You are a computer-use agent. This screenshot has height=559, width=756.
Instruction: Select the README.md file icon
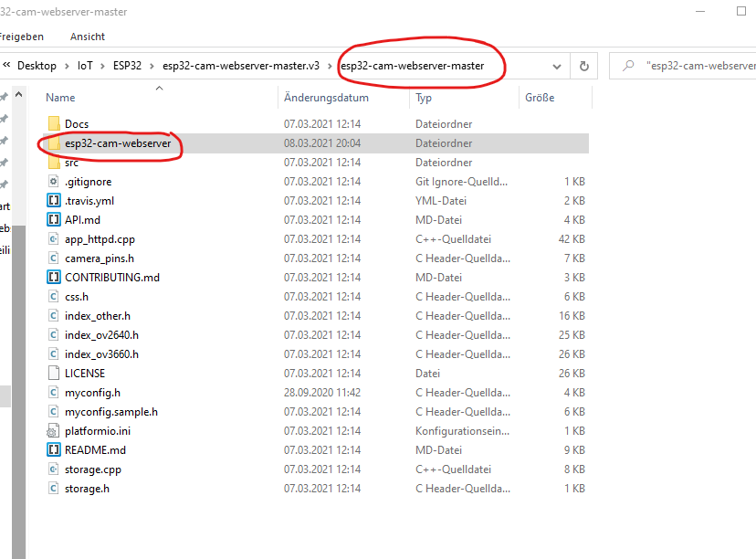54,450
